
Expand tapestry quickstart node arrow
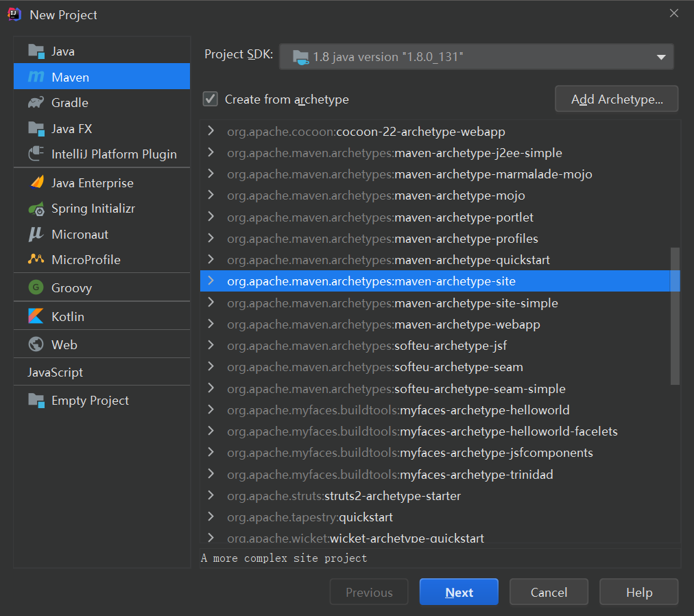click(211, 517)
